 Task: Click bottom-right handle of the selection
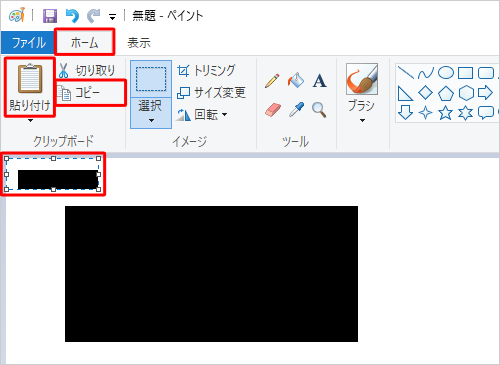(99, 189)
